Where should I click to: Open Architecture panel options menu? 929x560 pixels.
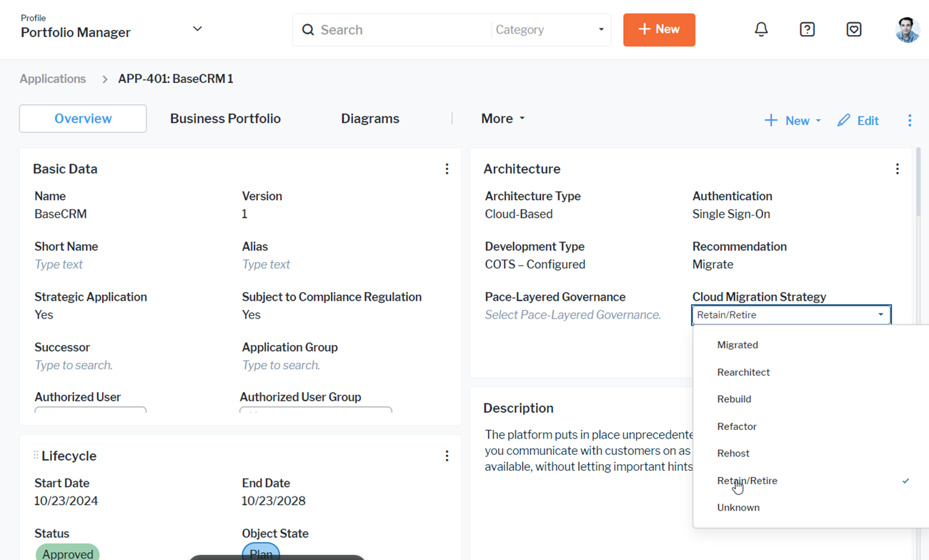point(897,169)
